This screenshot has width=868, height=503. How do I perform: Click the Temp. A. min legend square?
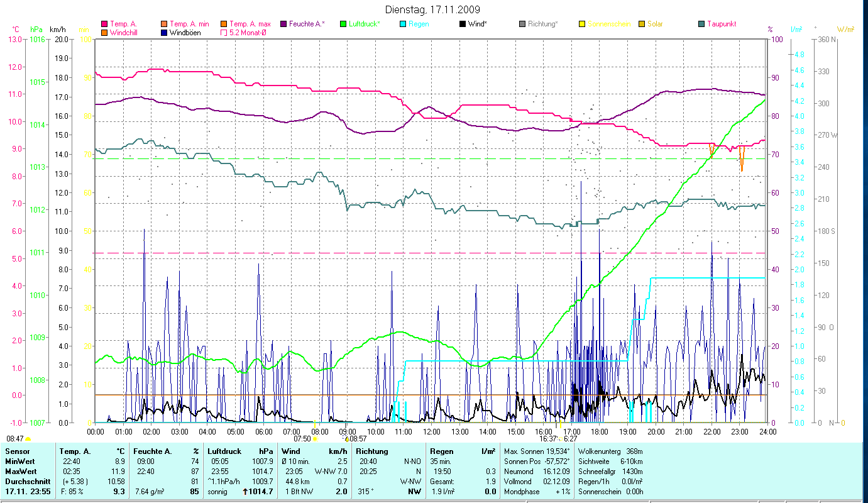[165, 24]
